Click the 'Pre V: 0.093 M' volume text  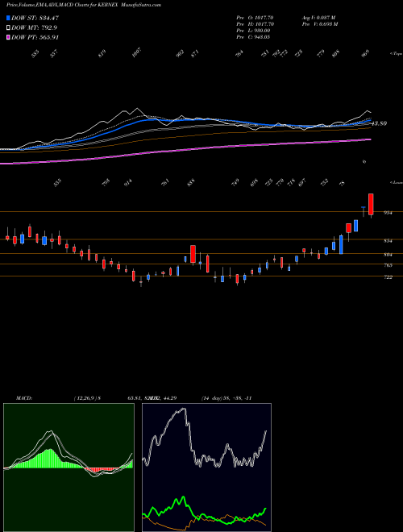[319, 23]
